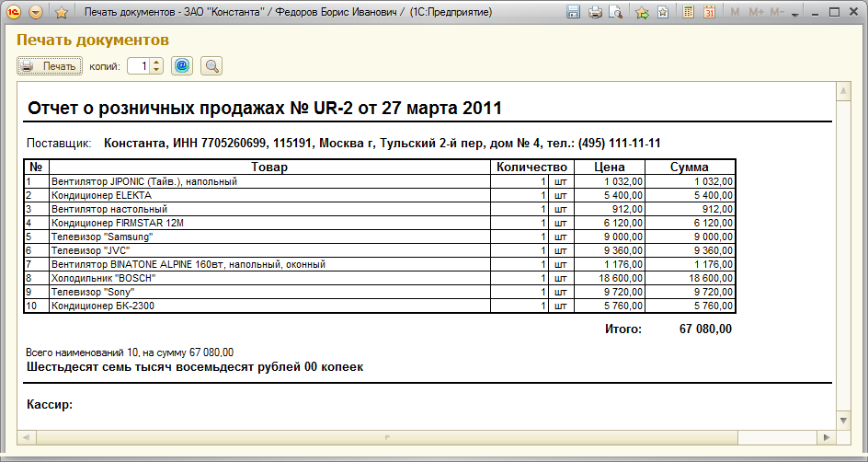Viewport: 868px width, 462px height.
Task: Open the orange dropdown menu in the title bar
Action: coord(36,12)
